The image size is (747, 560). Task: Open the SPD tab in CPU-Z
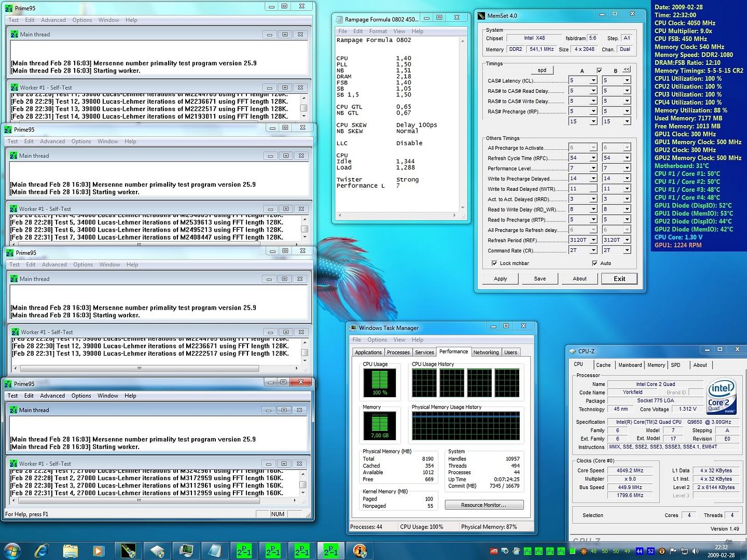coord(675,365)
